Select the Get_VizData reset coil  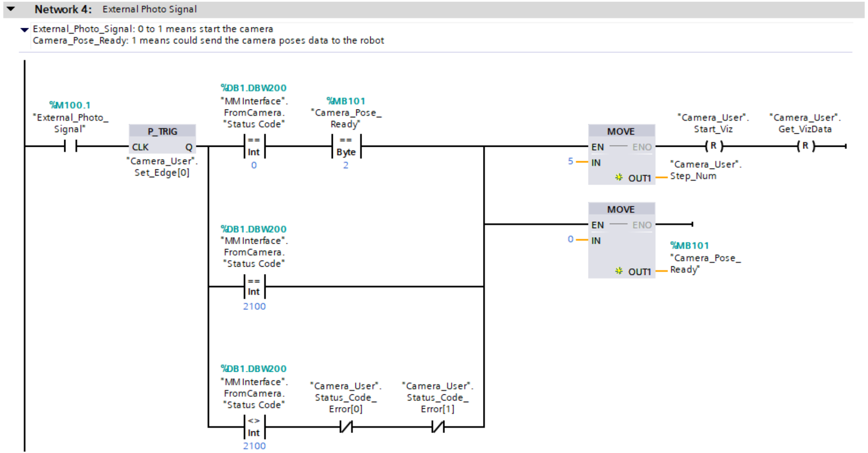point(805,146)
